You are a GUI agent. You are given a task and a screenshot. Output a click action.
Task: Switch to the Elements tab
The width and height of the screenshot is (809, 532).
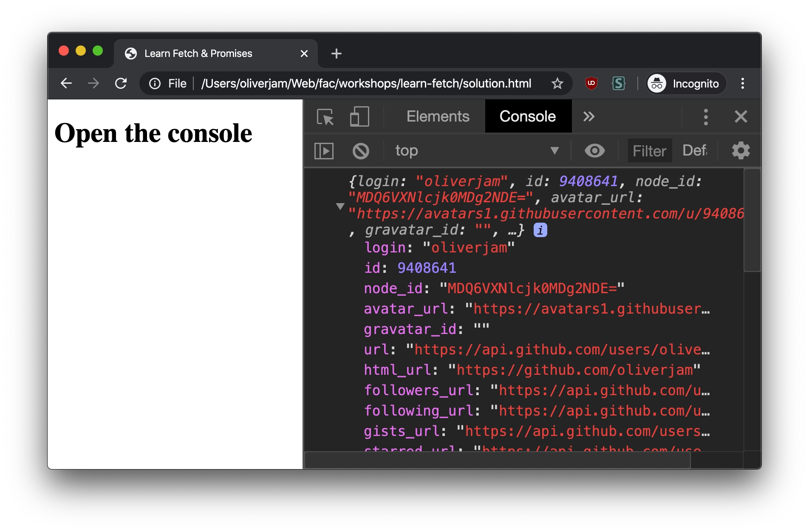pyautogui.click(x=438, y=117)
